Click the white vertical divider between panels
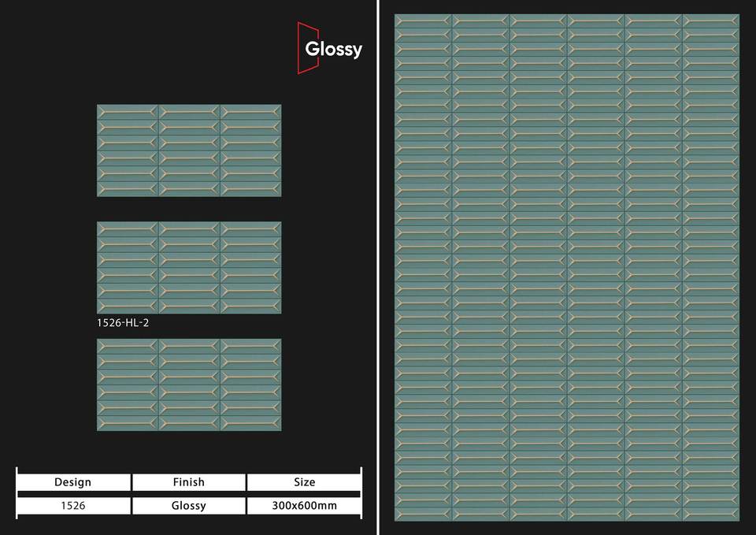This screenshot has height=535, width=756. point(378,268)
